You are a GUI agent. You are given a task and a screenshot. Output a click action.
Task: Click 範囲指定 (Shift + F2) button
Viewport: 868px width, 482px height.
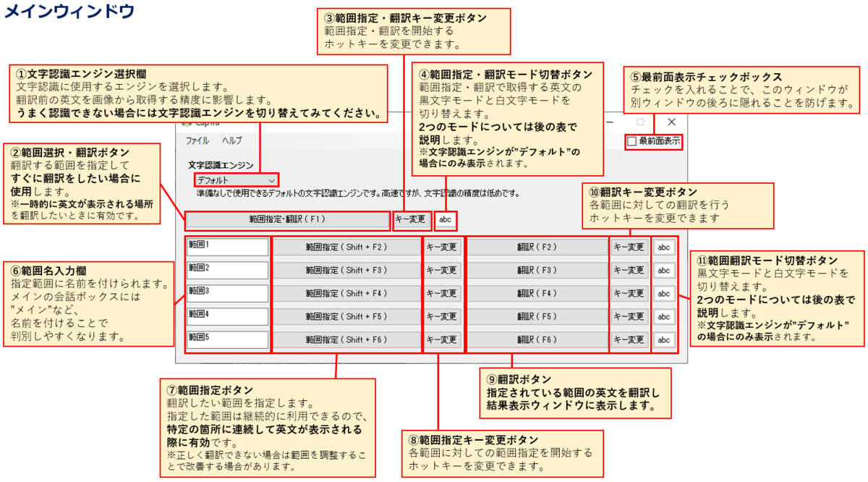click(346, 248)
